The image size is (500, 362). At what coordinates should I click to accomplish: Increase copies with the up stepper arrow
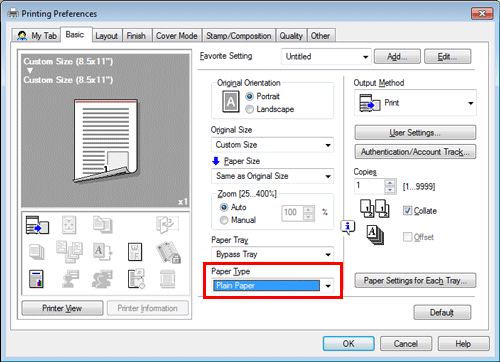[x=390, y=183]
